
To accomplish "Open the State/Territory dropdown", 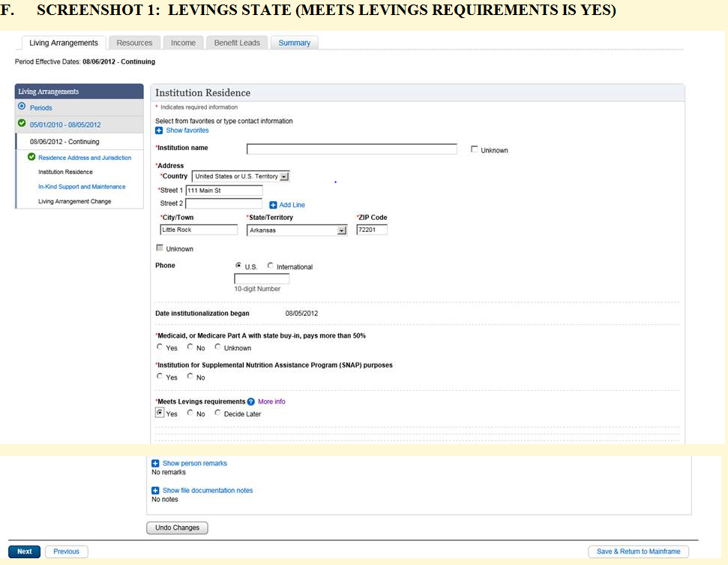I will pyautogui.click(x=342, y=230).
